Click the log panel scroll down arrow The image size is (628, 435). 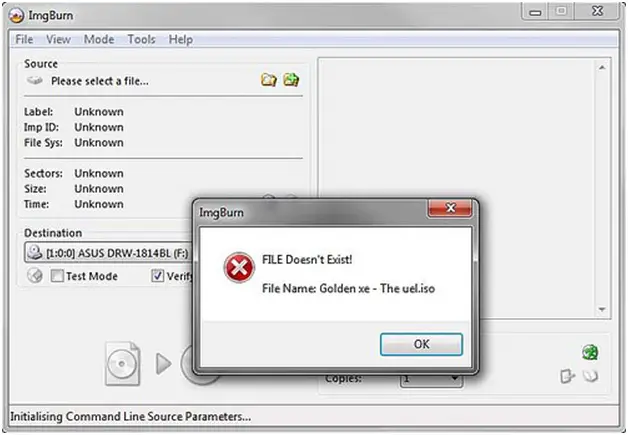(602, 309)
